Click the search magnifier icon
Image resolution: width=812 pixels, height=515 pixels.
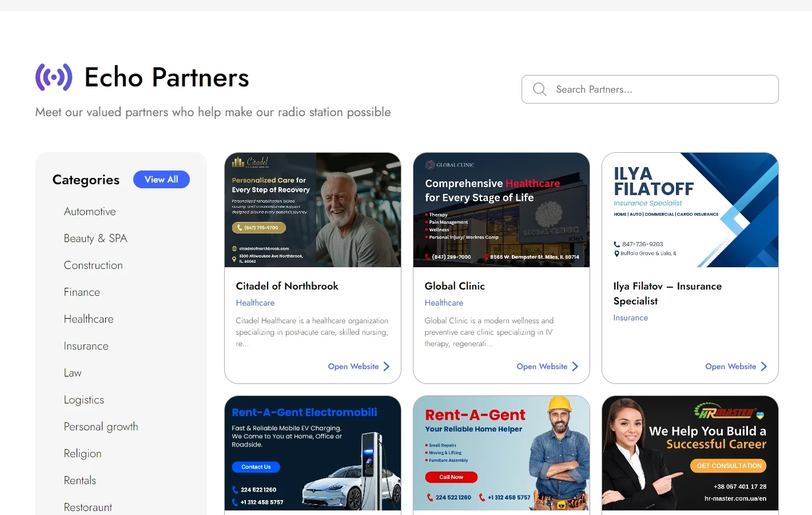(x=539, y=89)
